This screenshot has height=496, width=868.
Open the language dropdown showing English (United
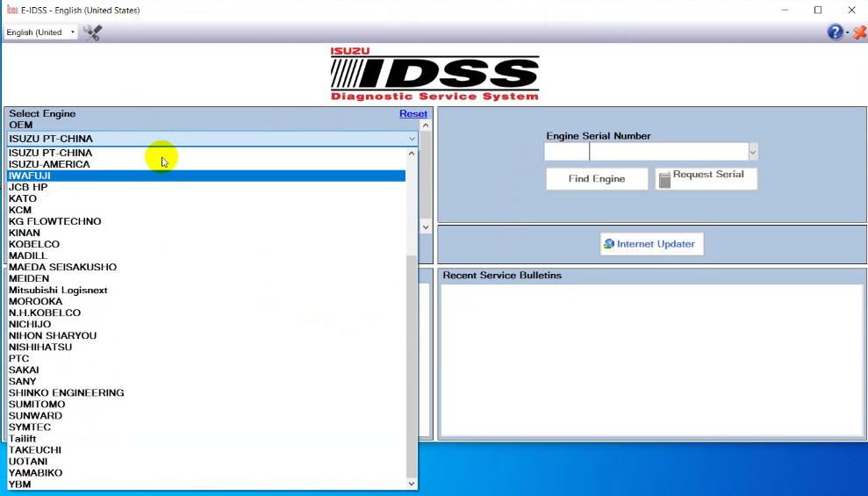coord(40,32)
